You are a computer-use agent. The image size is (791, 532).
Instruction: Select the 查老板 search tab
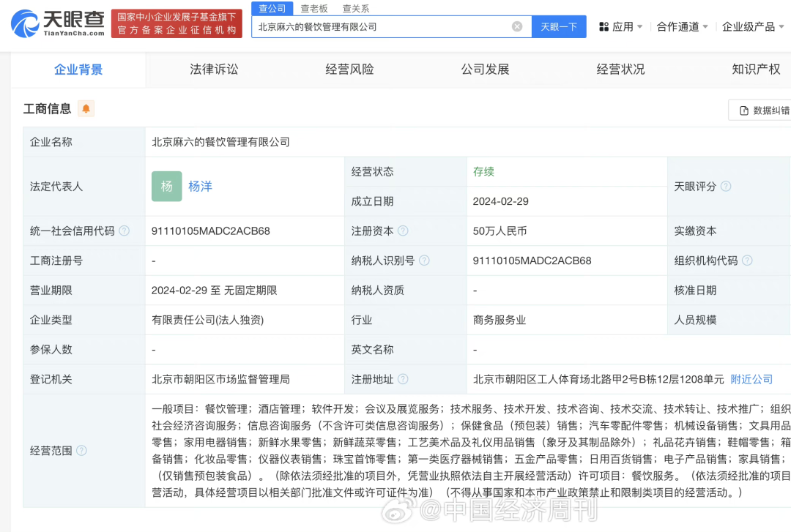pyautogui.click(x=314, y=9)
